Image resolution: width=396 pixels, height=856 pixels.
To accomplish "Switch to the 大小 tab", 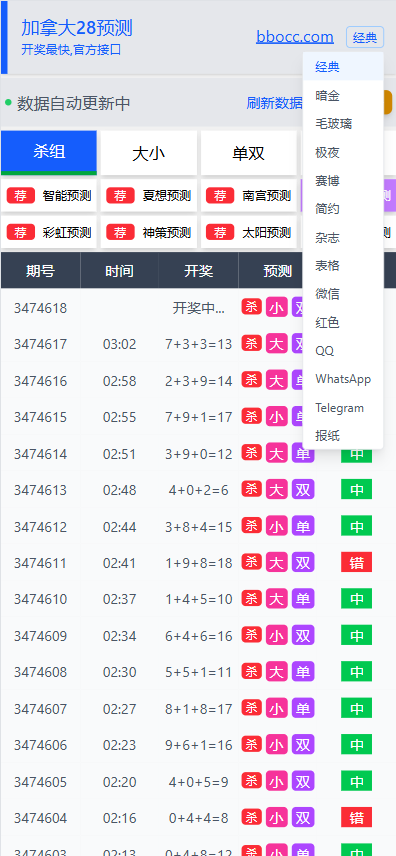I will 149,153.
